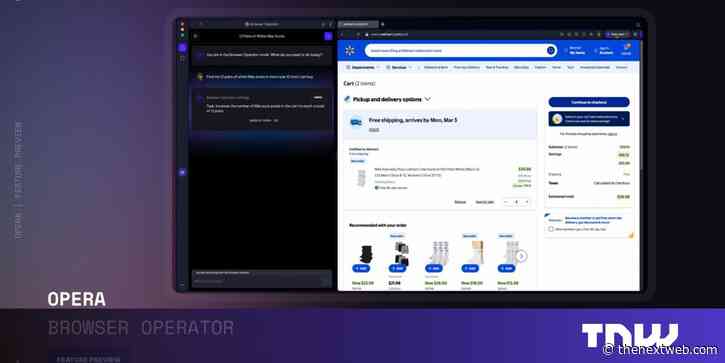Decrease item quantity with minus button
The image size is (725, 363).
506,202
